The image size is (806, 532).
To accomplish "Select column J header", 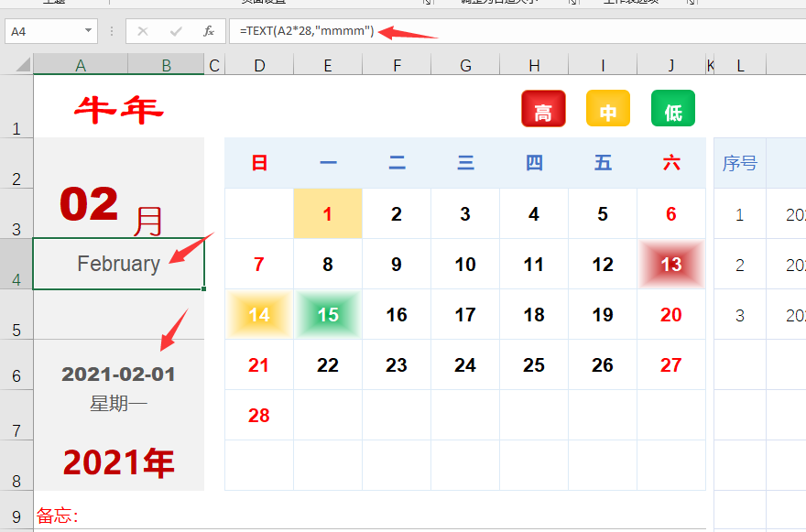I will coord(671,65).
